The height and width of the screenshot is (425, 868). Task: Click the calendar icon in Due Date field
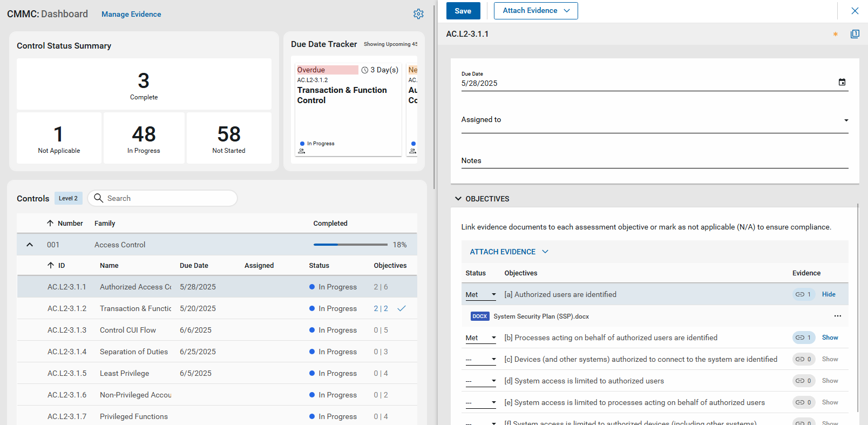point(842,82)
